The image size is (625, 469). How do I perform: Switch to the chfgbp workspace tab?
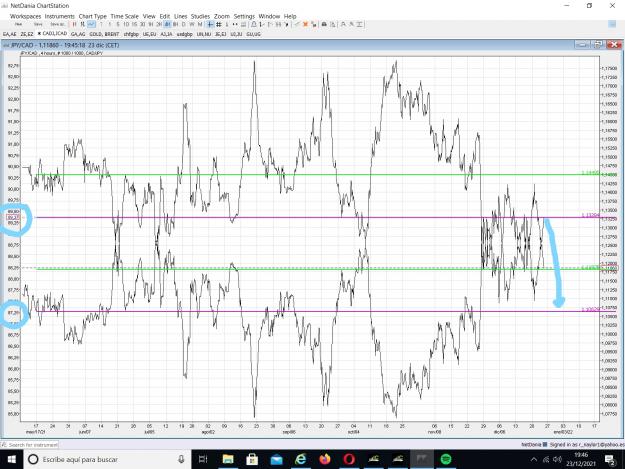click(131, 34)
